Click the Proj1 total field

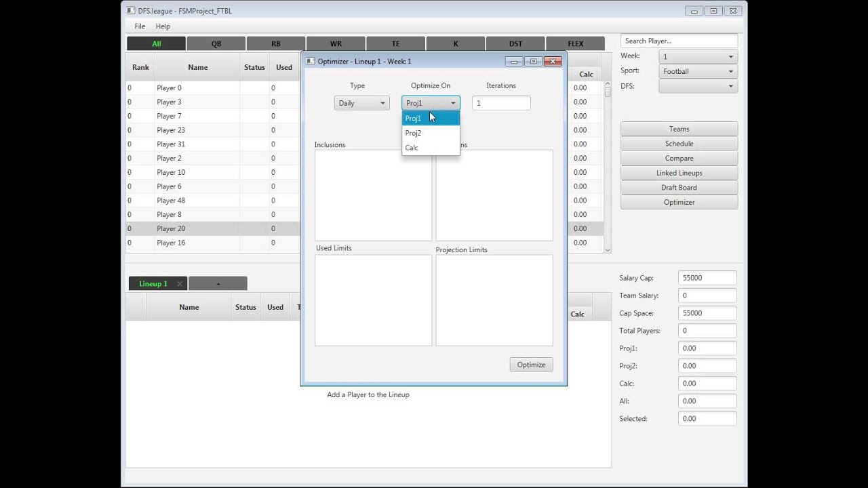tap(707, 348)
